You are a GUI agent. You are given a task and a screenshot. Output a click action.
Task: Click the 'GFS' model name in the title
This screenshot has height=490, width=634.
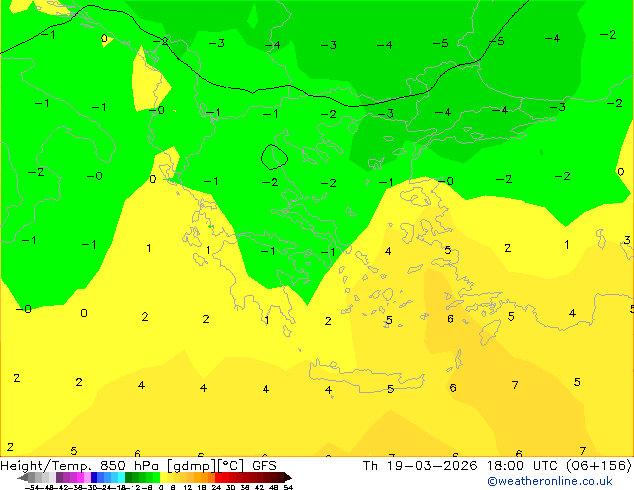[x=264, y=465]
